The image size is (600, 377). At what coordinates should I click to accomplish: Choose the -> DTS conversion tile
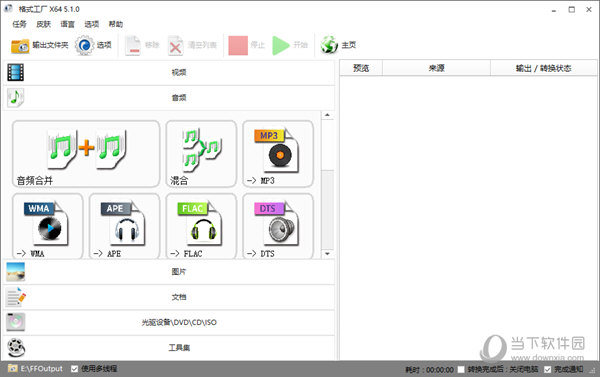click(278, 226)
